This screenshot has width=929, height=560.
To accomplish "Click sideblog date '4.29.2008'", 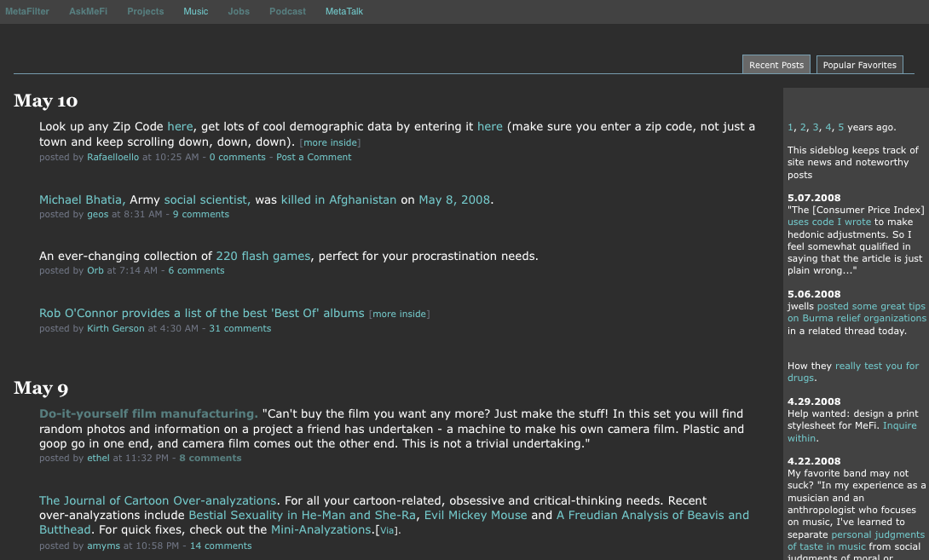I will (814, 401).
